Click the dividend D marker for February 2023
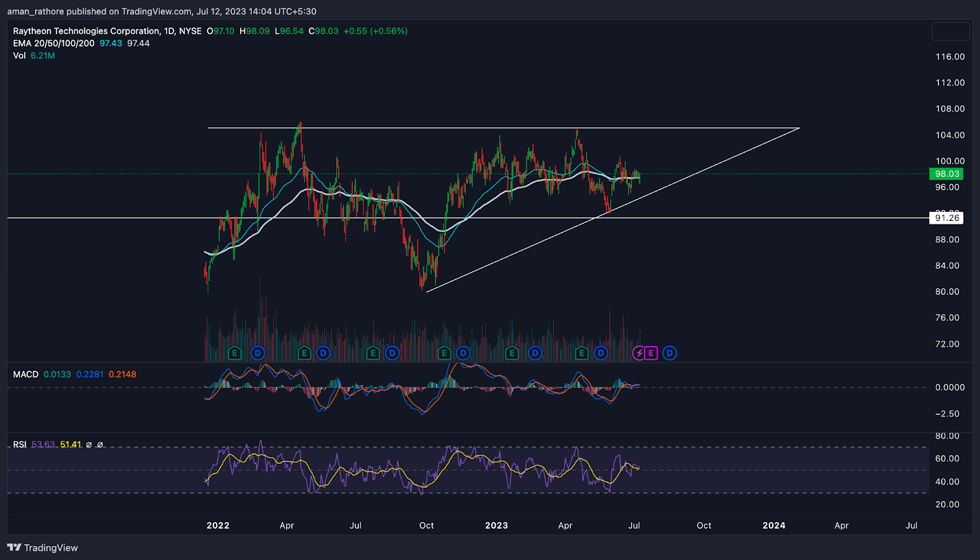The width and height of the screenshot is (980, 560). tap(535, 353)
